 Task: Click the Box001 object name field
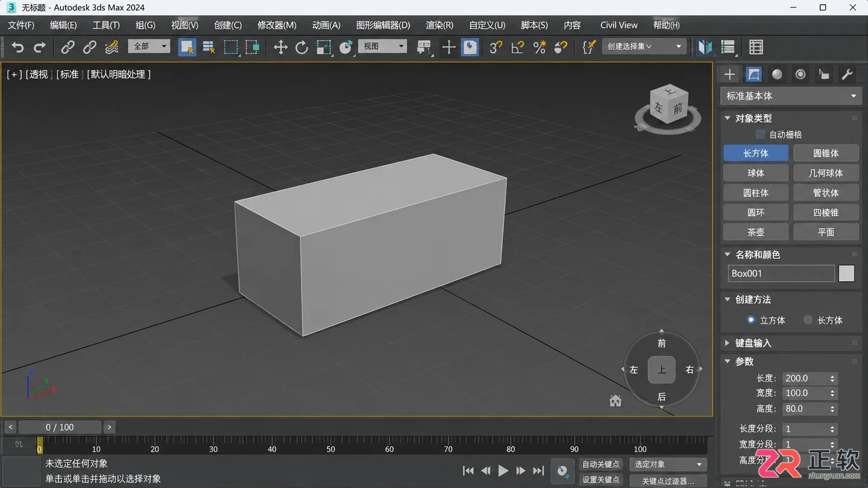[781, 274]
